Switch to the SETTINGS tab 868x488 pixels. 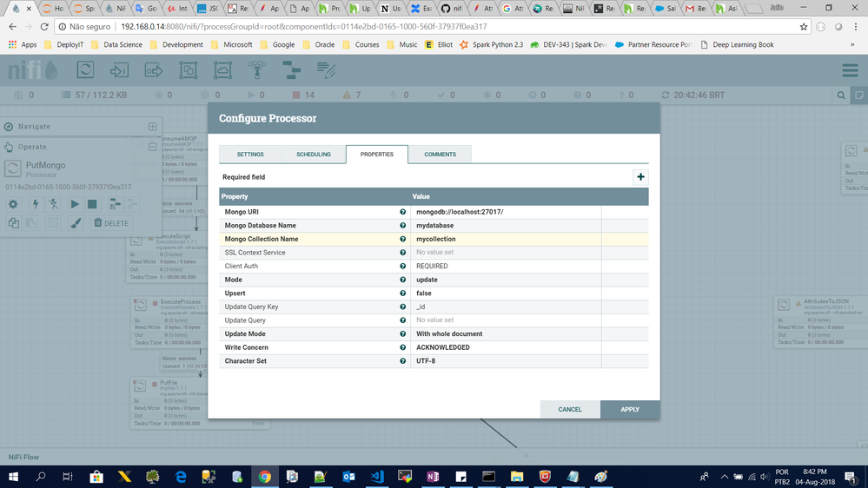[x=250, y=155]
